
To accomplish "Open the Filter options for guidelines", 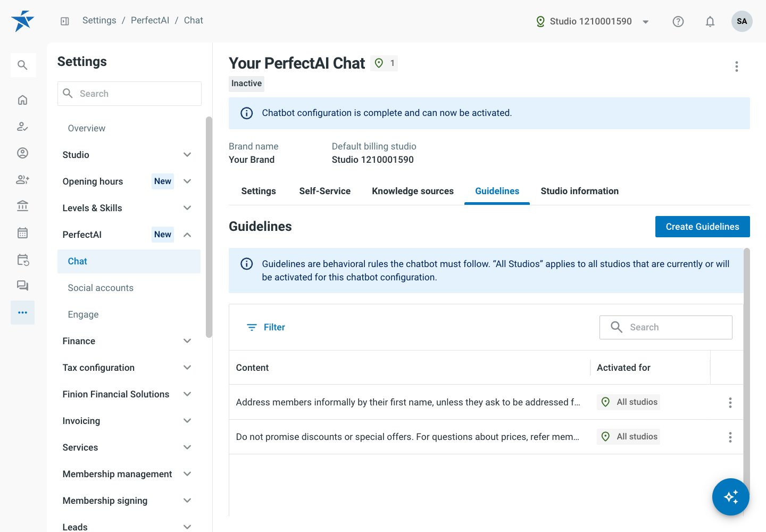I will pos(266,327).
